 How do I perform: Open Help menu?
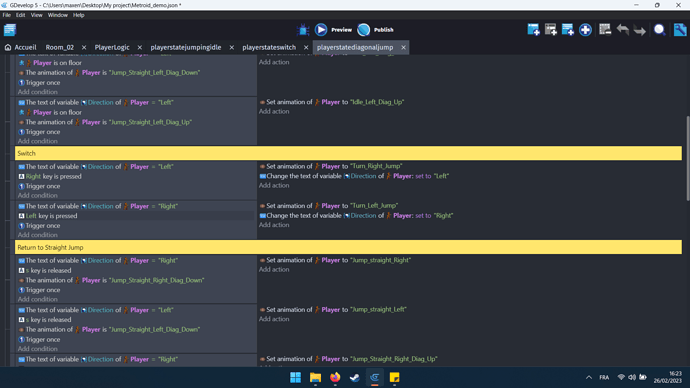(x=79, y=15)
